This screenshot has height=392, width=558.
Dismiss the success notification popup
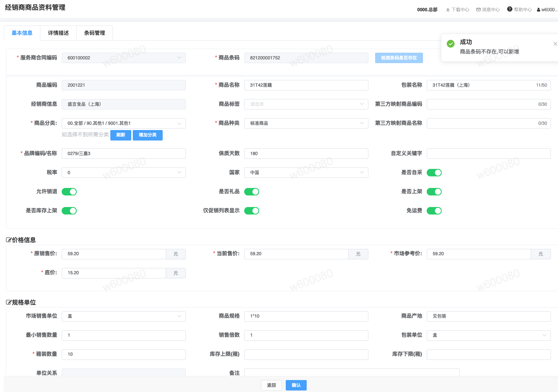[x=555, y=44]
